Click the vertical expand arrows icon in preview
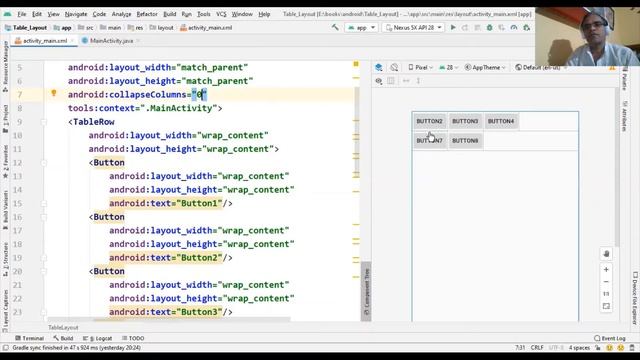Viewport: 640px width, 360px height. pyautogui.click(x=418, y=81)
